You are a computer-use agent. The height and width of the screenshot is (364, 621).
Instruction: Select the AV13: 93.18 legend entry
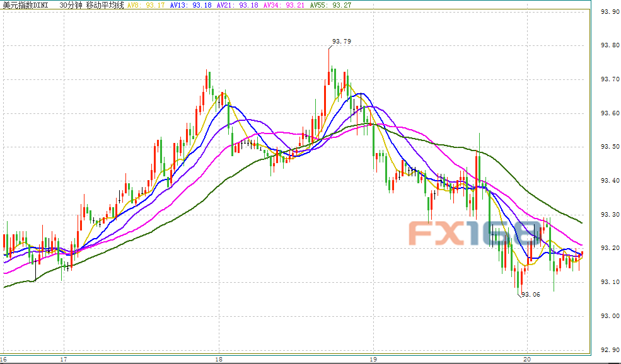coord(191,5)
